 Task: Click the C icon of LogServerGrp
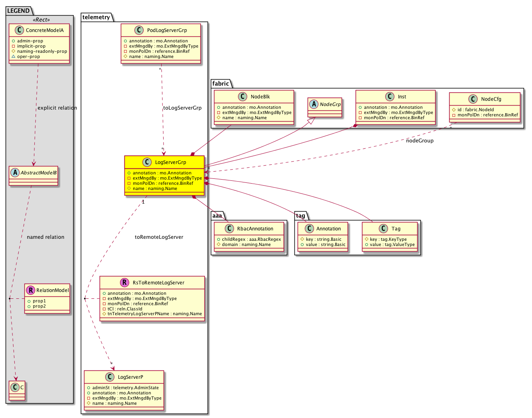pos(147,162)
